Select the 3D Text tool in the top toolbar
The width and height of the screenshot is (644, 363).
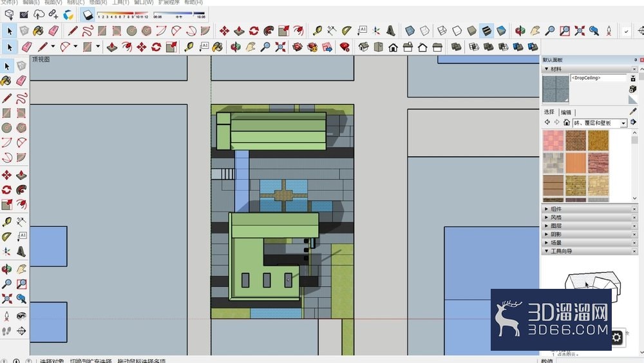point(391,31)
